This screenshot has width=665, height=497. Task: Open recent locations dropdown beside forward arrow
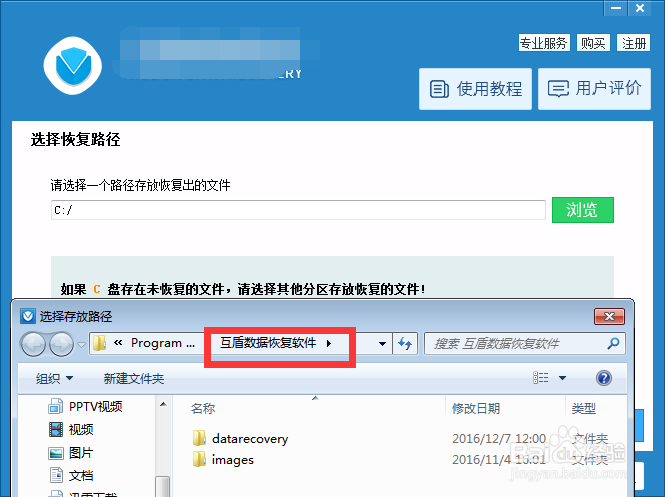81,344
